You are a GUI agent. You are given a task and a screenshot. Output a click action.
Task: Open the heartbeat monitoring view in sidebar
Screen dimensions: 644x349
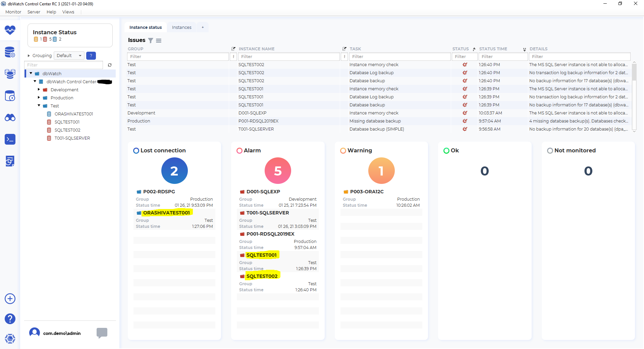[10, 30]
